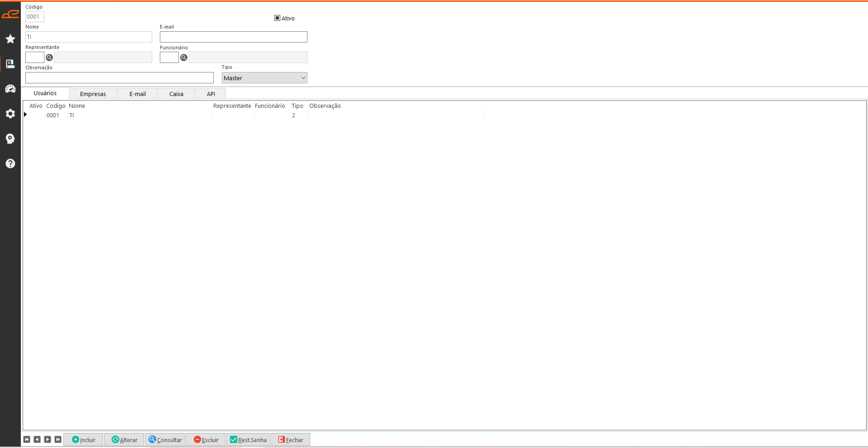The height and width of the screenshot is (448, 868).
Task: Open settings gear icon in sidebar
Action: pyautogui.click(x=10, y=114)
